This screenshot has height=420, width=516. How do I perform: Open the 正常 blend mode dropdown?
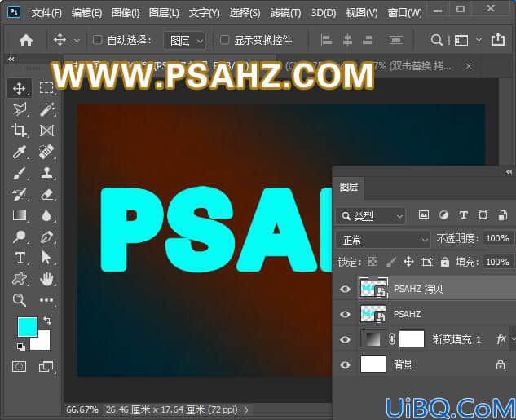pyautogui.click(x=383, y=241)
